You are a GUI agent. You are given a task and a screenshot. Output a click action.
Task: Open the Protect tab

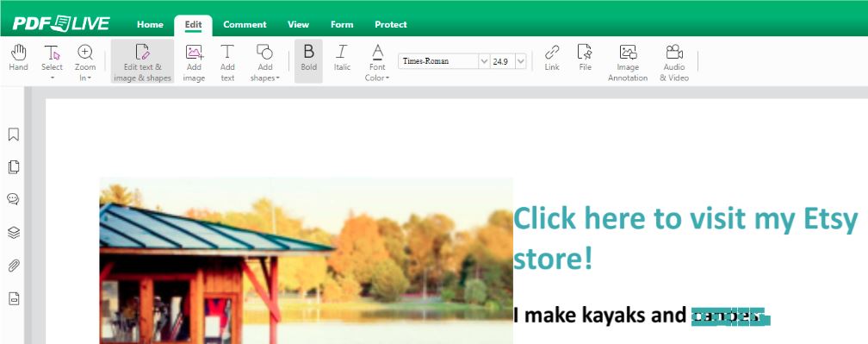click(391, 24)
